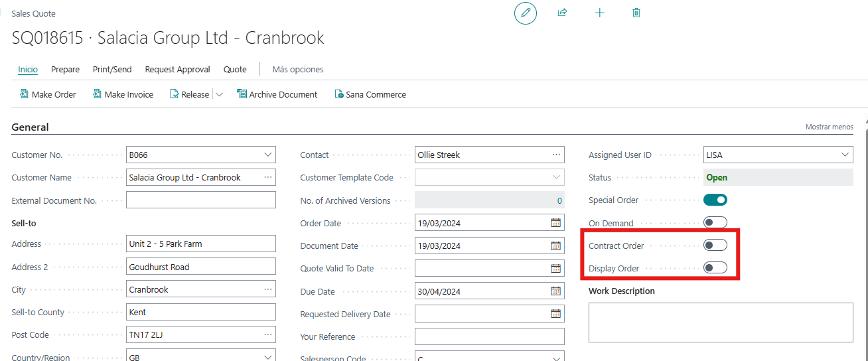Switch to the Request Approval tab
Image resolution: width=868 pixels, height=361 pixels.
coord(177,69)
